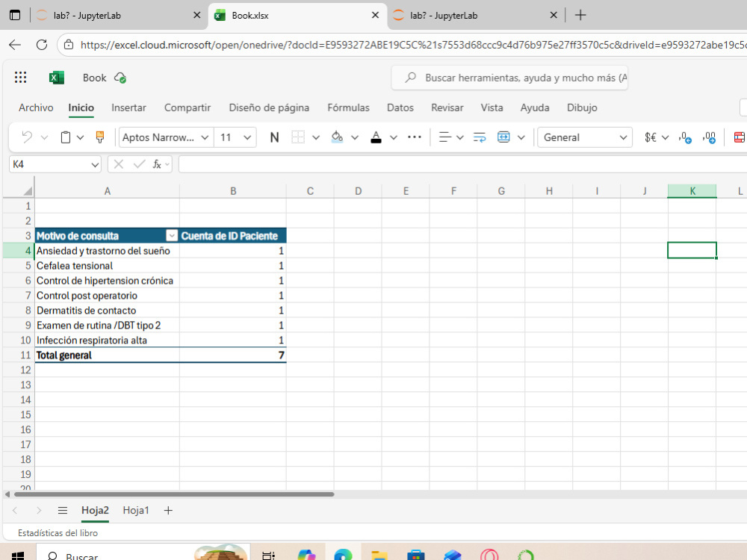The image size is (747, 560).
Task: Open the Motivo de consulta filter dropdown
Action: 172,236
